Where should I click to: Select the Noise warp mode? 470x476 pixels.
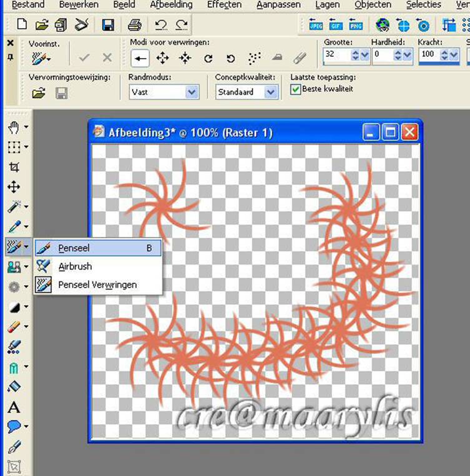tap(254, 57)
